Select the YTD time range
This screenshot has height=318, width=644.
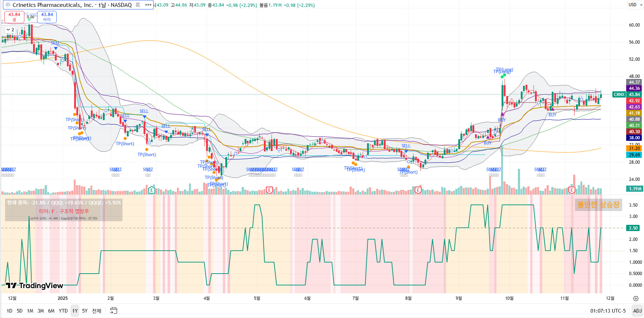coord(63,311)
